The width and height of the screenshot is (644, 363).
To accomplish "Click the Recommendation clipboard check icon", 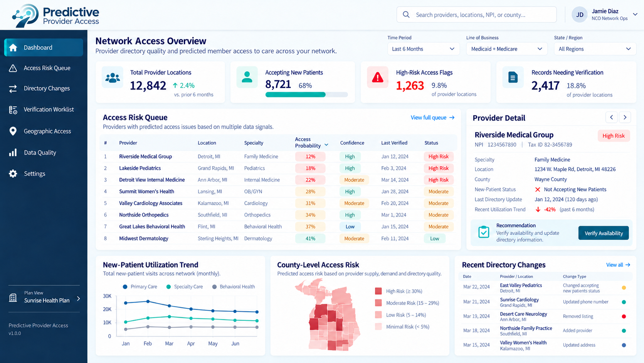I will click(484, 232).
